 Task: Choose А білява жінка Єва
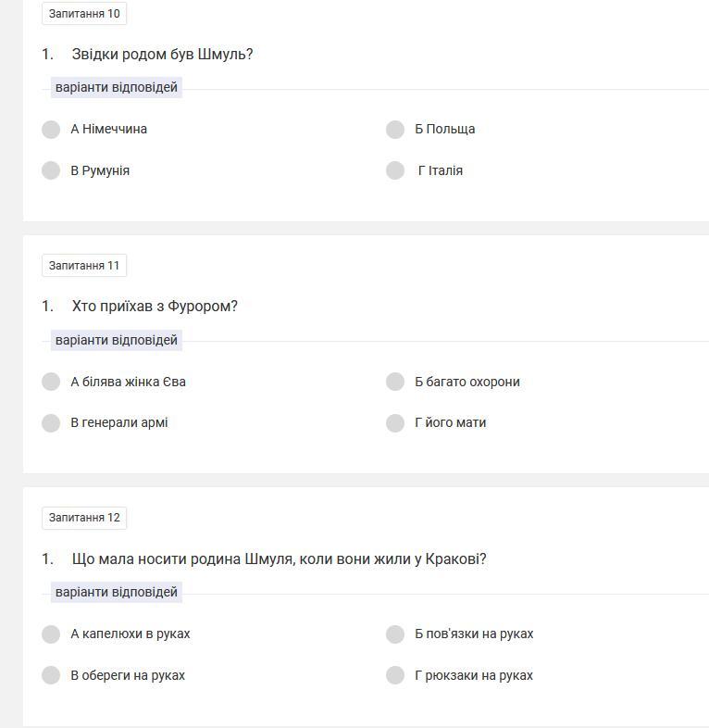coord(51,382)
